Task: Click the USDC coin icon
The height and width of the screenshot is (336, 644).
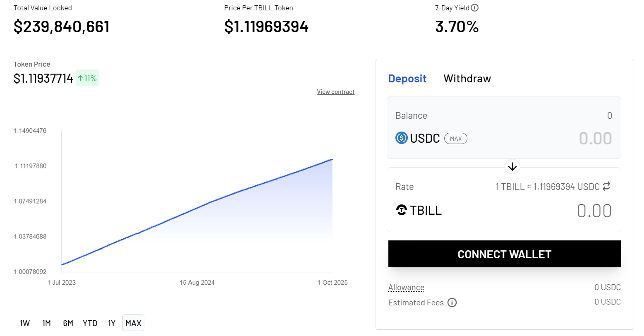Action: [401, 138]
